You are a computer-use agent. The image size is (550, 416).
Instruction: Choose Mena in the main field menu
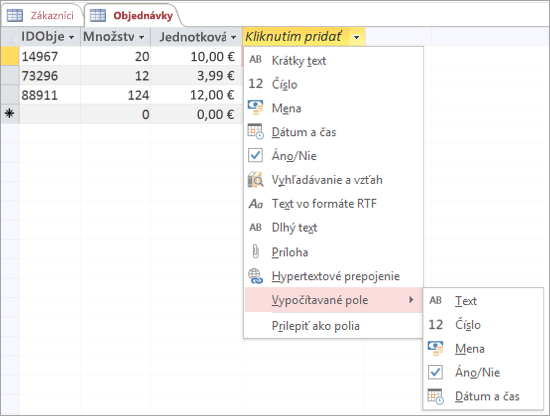(333, 108)
